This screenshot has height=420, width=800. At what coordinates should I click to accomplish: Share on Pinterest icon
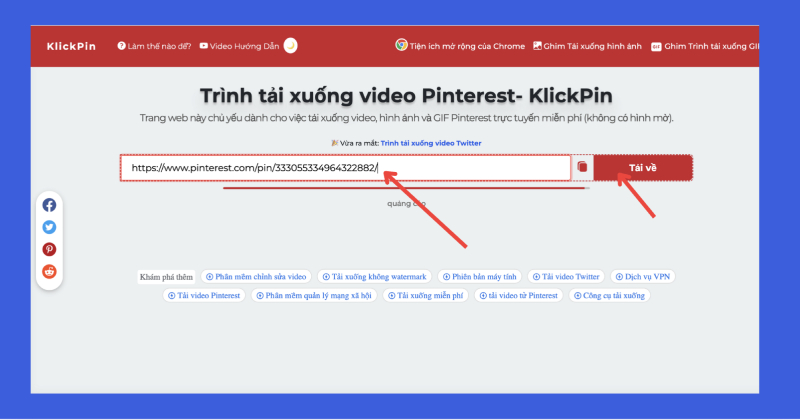coord(49,249)
